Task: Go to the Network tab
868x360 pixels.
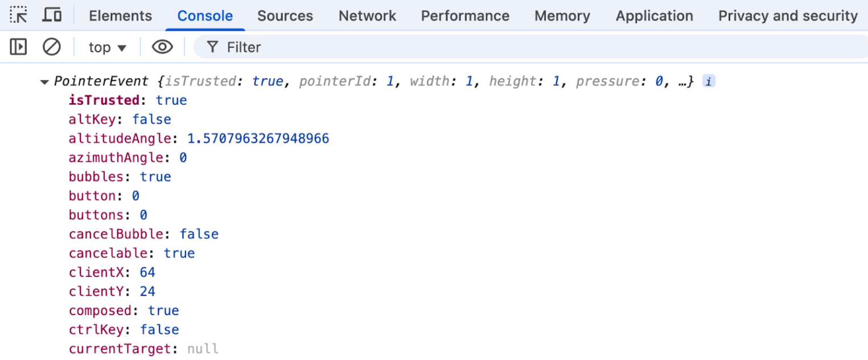Action: tap(367, 16)
